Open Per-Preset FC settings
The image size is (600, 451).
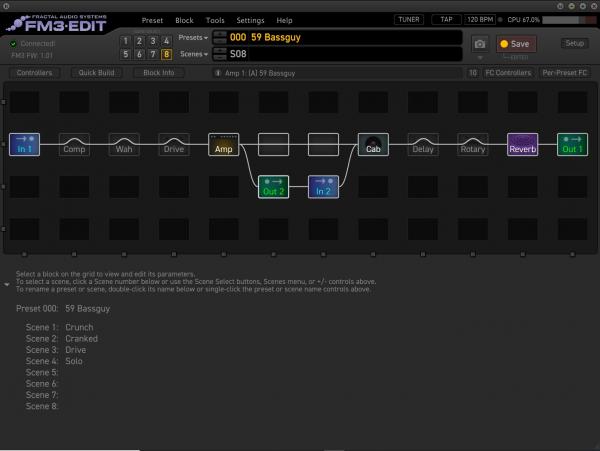pyautogui.click(x=565, y=73)
